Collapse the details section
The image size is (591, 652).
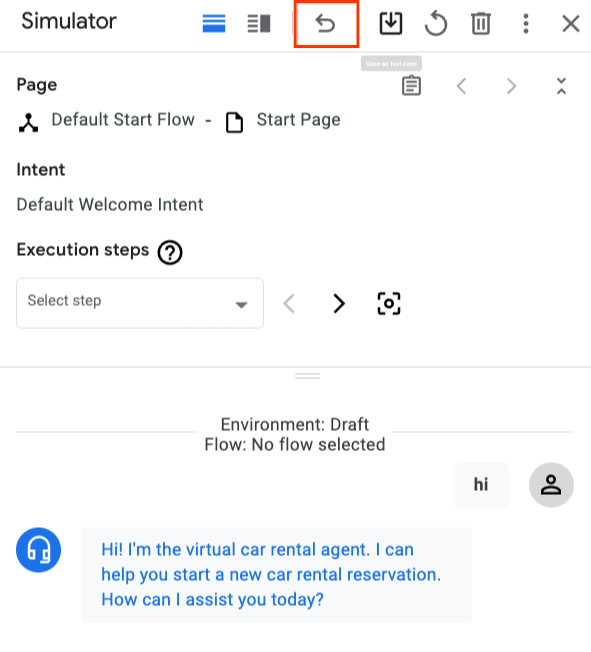click(561, 86)
